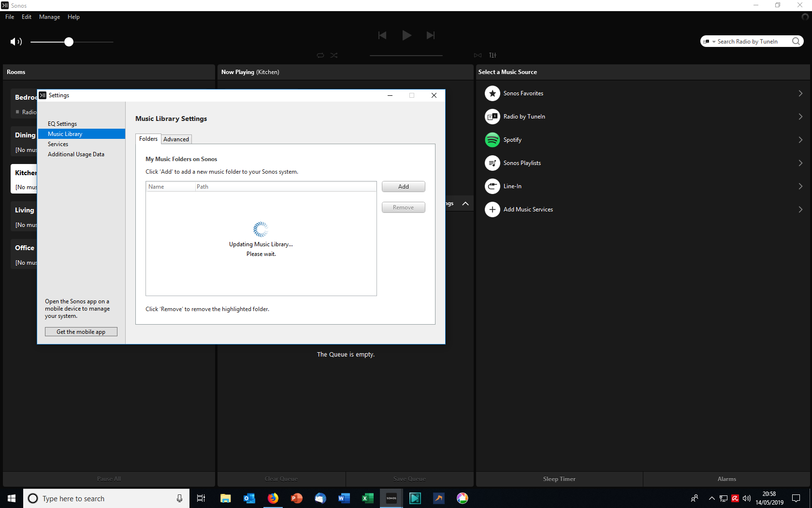Viewport: 812px width, 508px height.
Task: Open Firefox from taskbar
Action: 273,498
